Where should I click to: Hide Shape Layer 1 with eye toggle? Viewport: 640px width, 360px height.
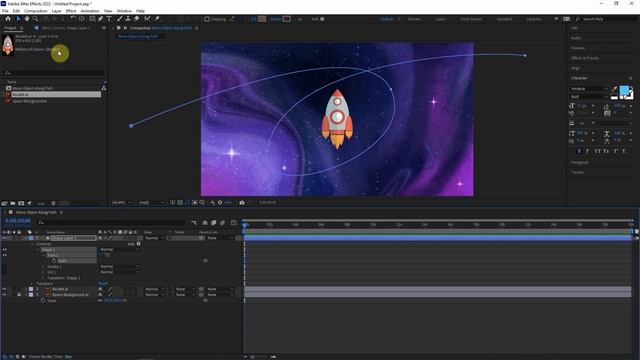pyautogui.click(x=4, y=238)
